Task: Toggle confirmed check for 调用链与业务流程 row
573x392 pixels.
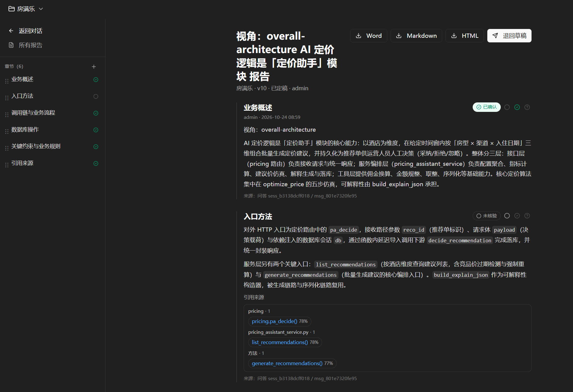Action: tap(96, 113)
